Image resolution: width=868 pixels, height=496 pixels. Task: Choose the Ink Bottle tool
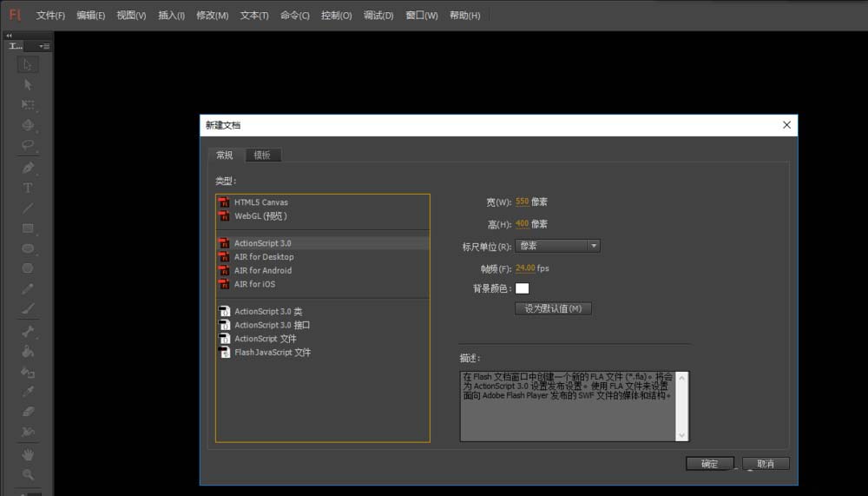pos(27,372)
